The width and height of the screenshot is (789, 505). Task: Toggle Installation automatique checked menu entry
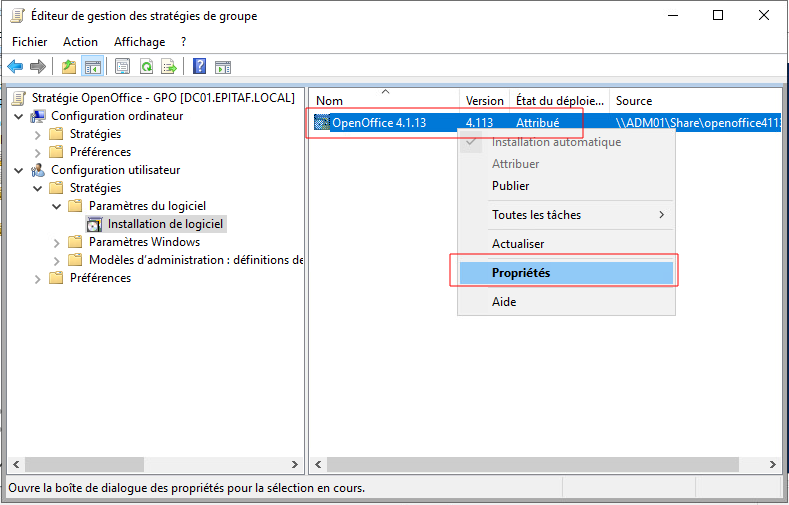point(556,142)
